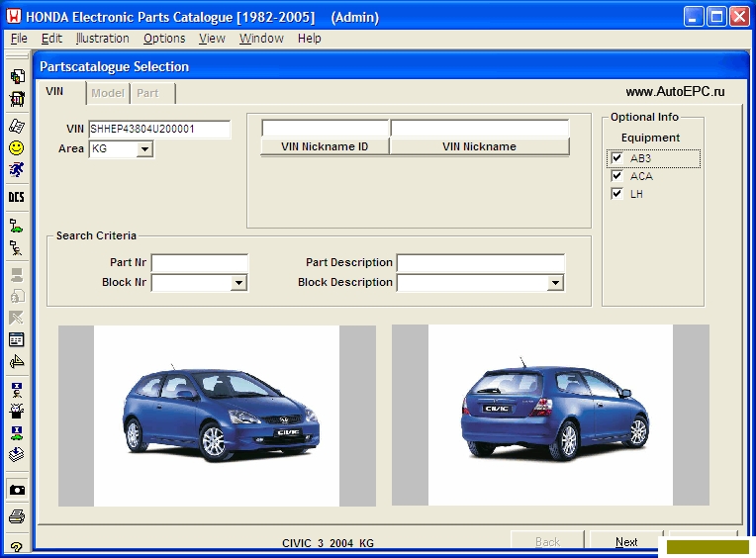Open the Edit menu
The width and height of the screenshot is (756, 558).
pos(51,38)
